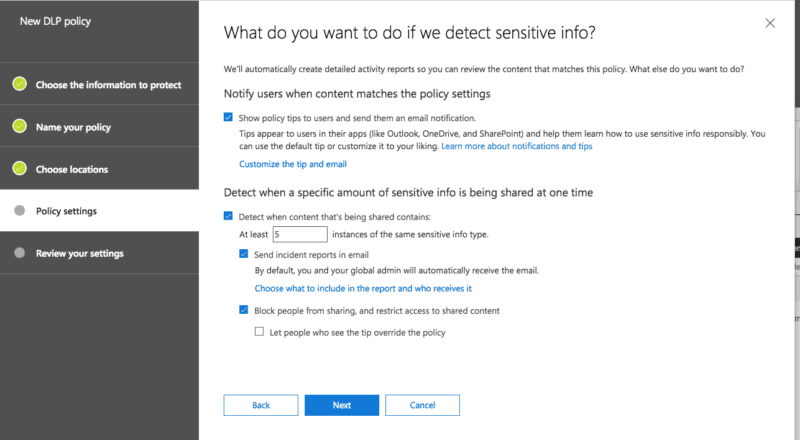Click the gray step circle beside Policy settings
The width and height of the screenshot is (800, 440).
click(19, 211)
